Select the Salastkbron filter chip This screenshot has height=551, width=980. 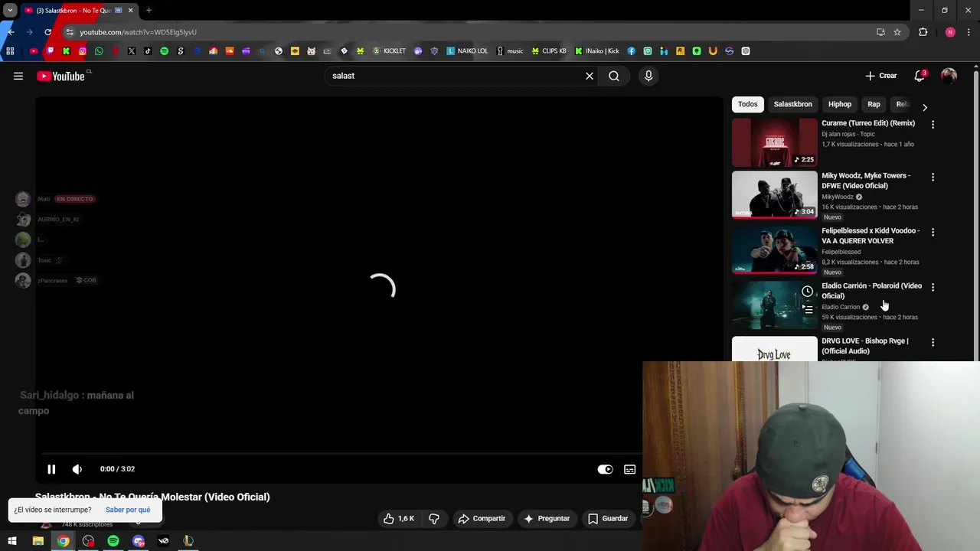point(793,104)
